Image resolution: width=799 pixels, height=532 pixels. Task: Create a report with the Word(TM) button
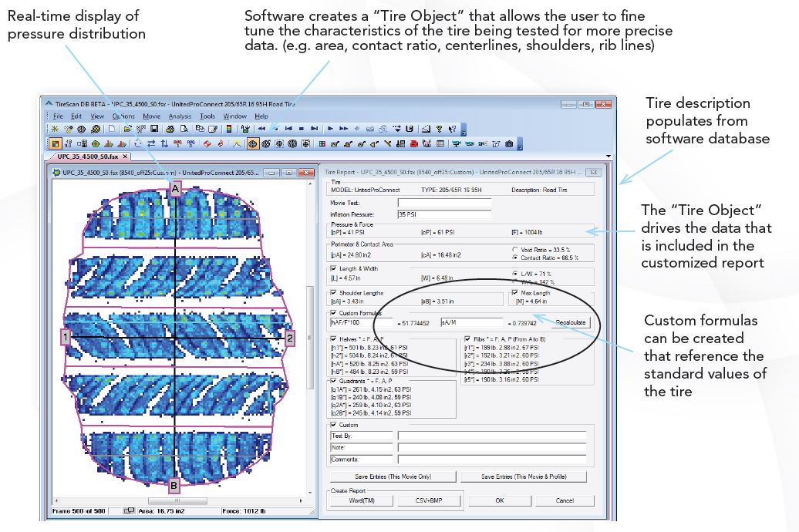tap(361, 500)
